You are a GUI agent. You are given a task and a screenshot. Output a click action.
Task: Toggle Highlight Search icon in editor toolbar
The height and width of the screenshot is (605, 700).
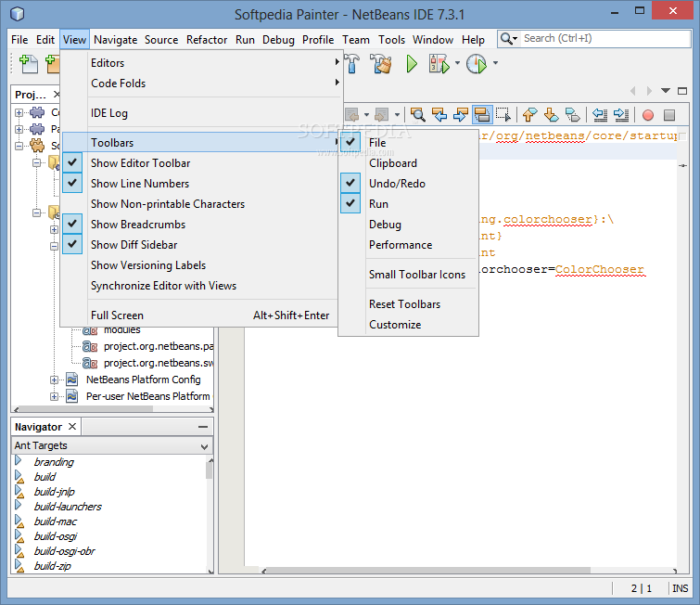point(482,115)
